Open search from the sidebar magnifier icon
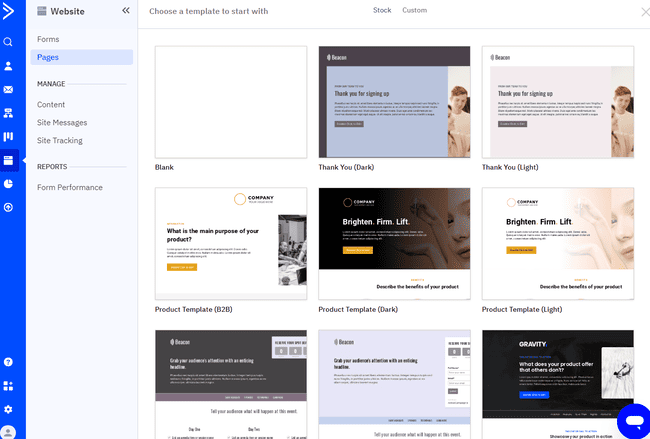Screen dimensions: 650x439 point(8,42)
